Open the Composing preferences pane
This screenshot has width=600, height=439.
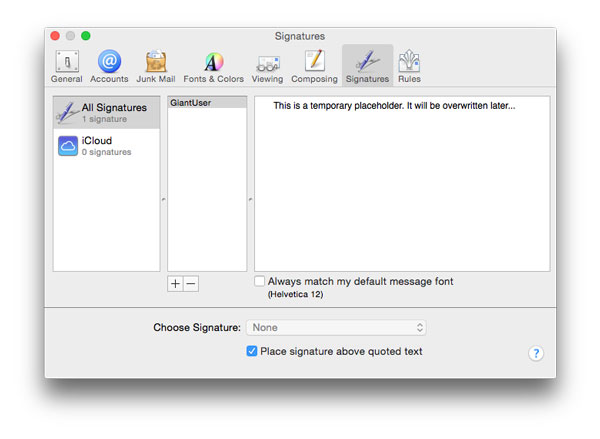pyautogui.click(x=314, y=65)
